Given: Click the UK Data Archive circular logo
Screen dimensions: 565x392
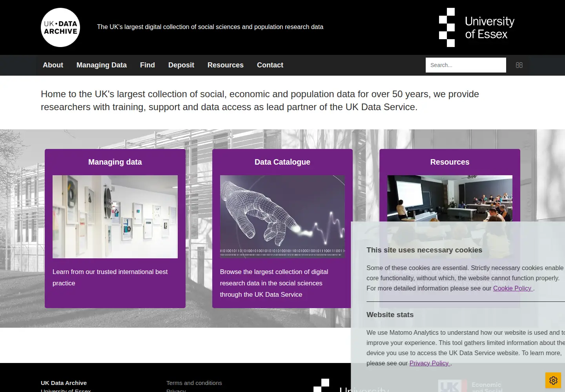Looking at the screenshot, I should tap(60, 27).
